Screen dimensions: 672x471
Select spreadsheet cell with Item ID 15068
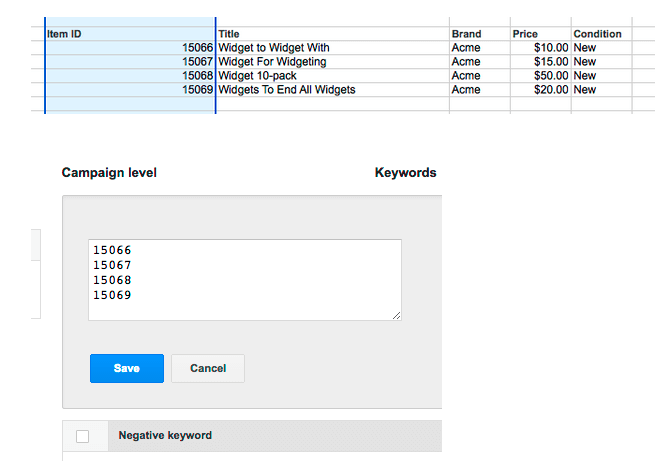tap(130, 76)
